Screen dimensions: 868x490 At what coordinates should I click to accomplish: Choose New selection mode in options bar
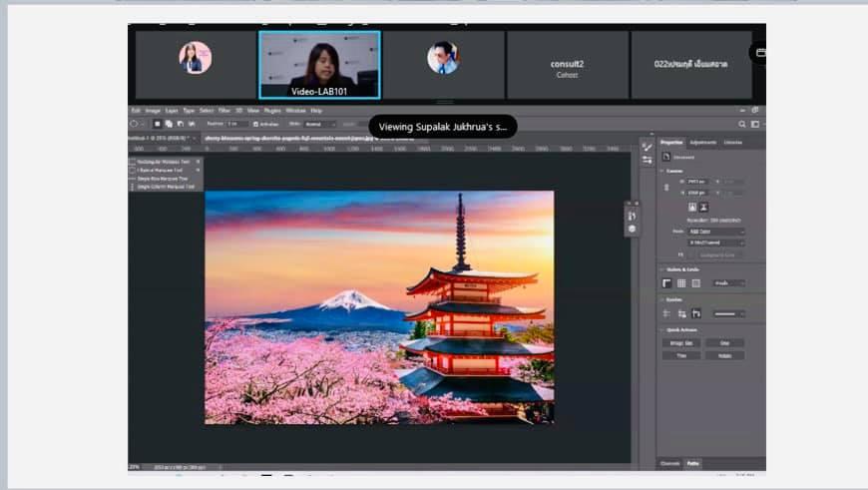[x=158, y=124]
